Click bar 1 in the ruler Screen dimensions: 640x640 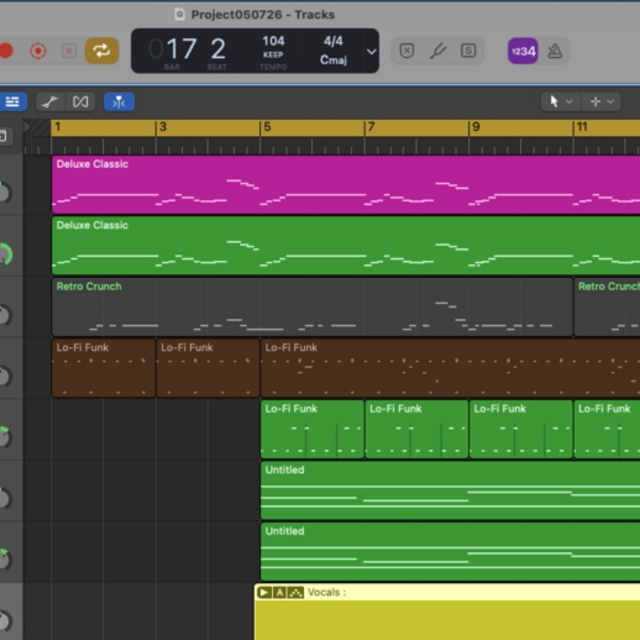pyautogui.click(x=58, y=127)
